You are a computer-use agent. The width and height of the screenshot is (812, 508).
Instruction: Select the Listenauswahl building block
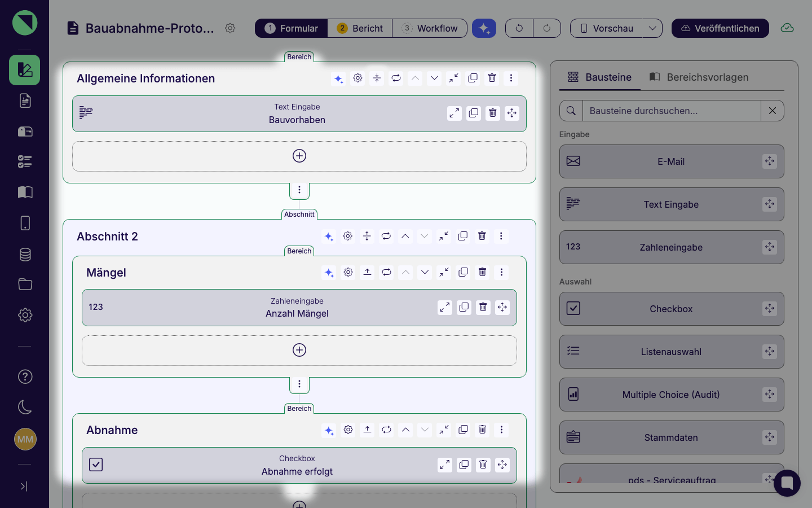[672, 352]
